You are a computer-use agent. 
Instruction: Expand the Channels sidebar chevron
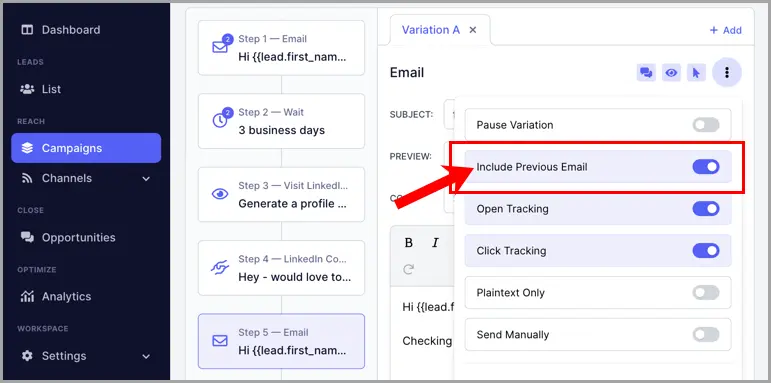(x=146, y=178)
